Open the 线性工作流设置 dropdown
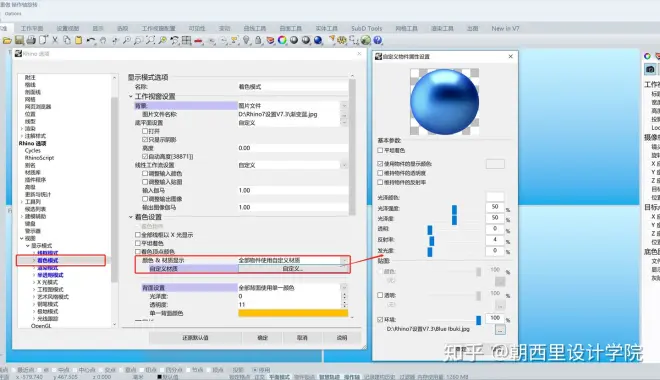Image resolution: width=660 pixels, height=380 pixels. pos(344,165)
